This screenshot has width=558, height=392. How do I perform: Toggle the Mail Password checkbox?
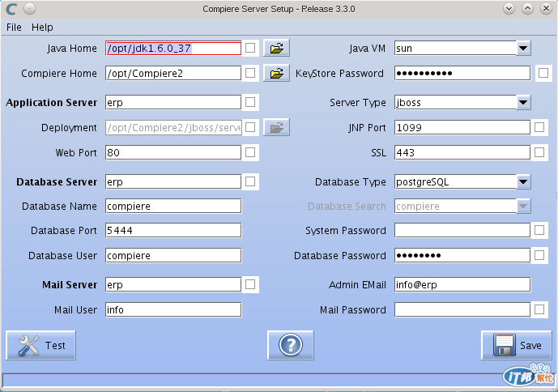(x=539, y=309)
